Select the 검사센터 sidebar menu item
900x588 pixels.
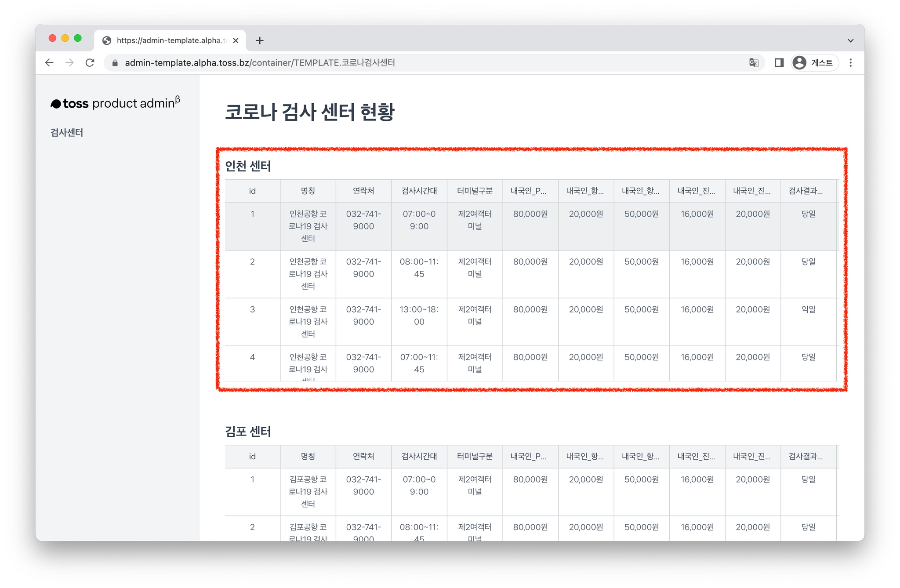pyautogui.click(x=67, y=132)
